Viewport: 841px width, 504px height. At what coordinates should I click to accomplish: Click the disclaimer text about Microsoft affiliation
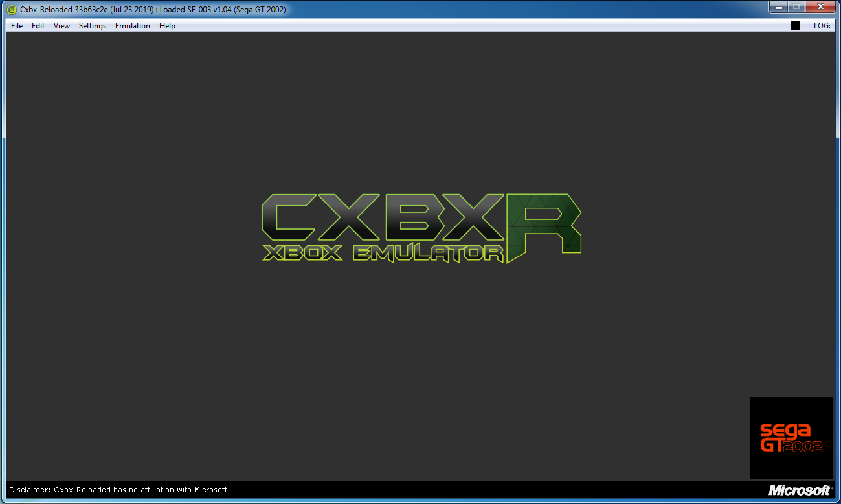pos(118,490)
